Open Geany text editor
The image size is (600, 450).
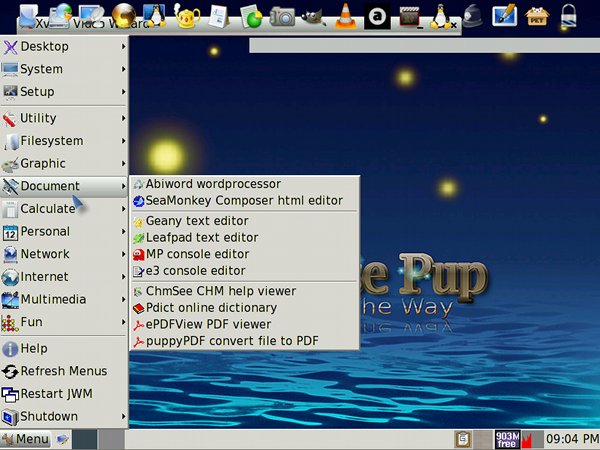[x=245, y=221]
